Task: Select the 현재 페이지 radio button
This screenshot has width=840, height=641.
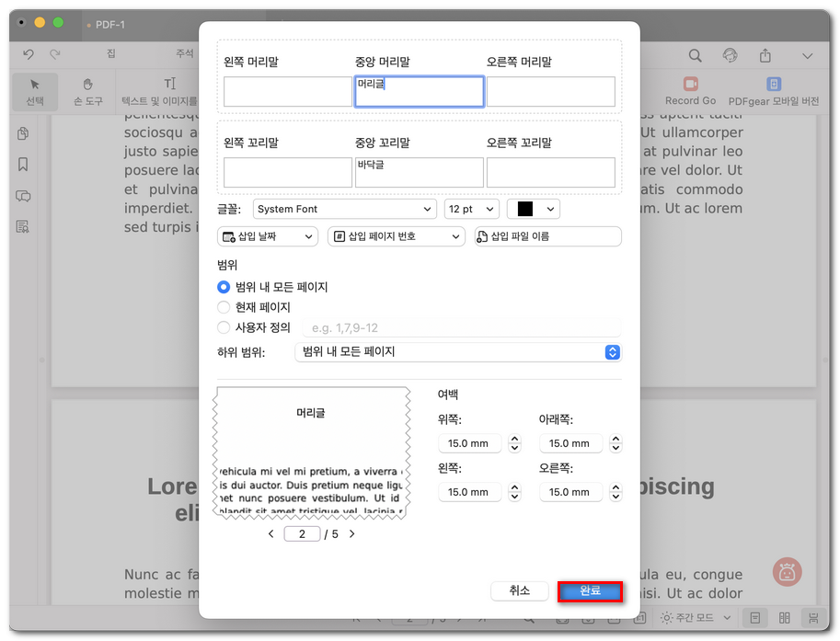Action: pyautogui.click(x=223, y=306)
